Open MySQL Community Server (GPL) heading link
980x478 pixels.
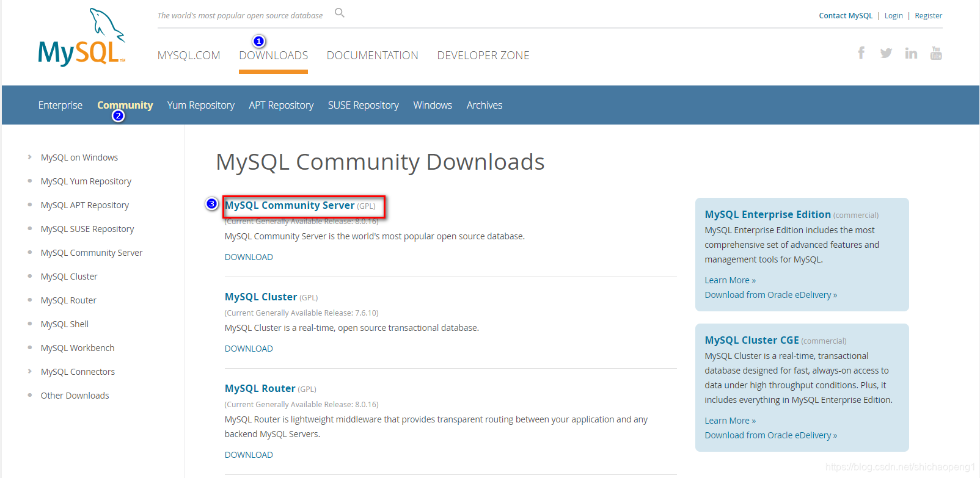[x=290, y=205]
